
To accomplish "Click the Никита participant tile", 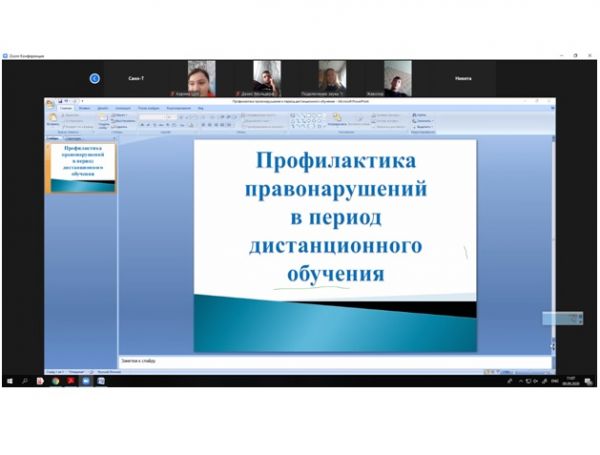I will coord(463,78).
